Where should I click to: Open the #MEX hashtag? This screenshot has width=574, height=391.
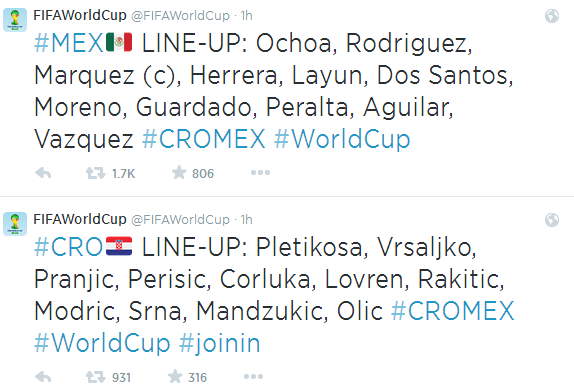coord(69,43)
